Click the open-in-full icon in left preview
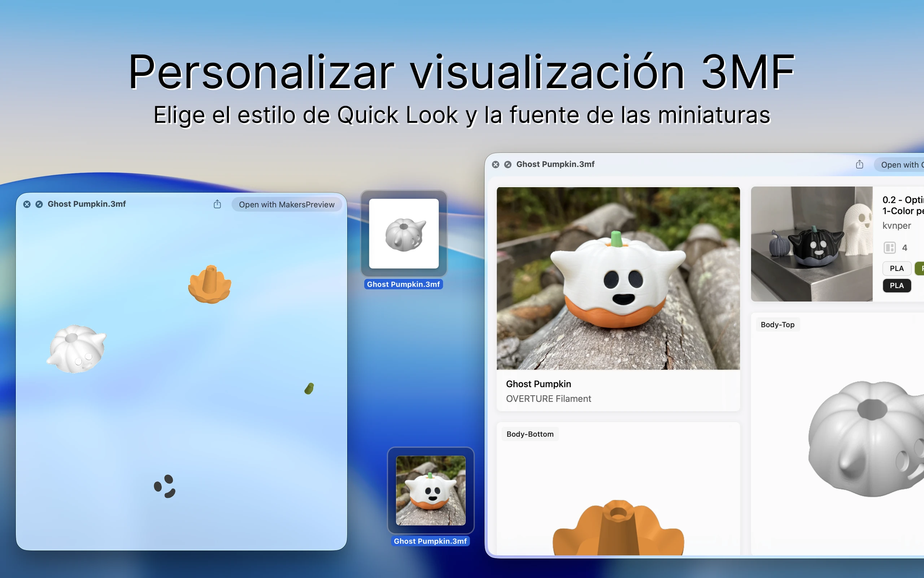The width and height of the screenshot is (924, 578). (39, 204)
